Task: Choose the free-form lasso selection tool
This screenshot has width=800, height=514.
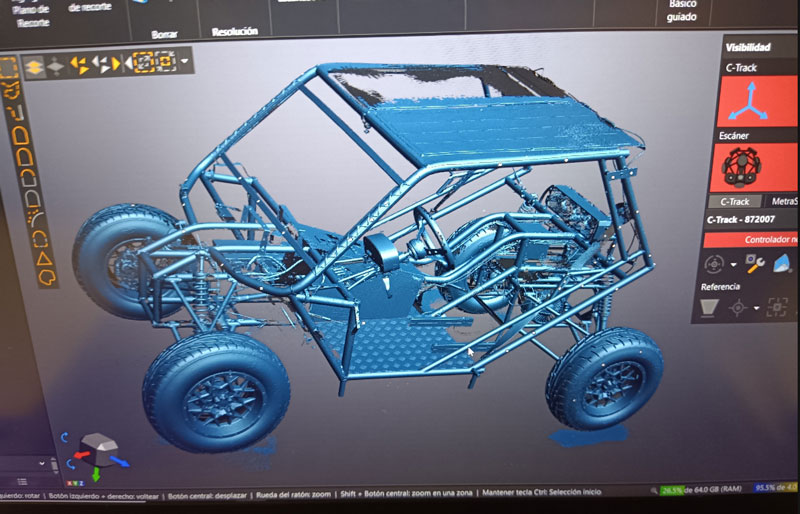Action: (12, 91)
